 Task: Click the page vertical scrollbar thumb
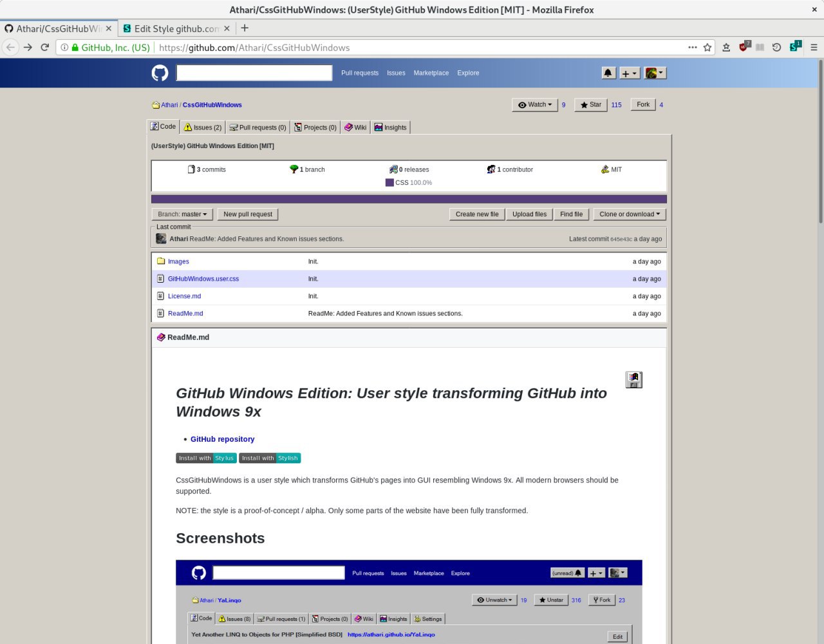coord(821,142)
